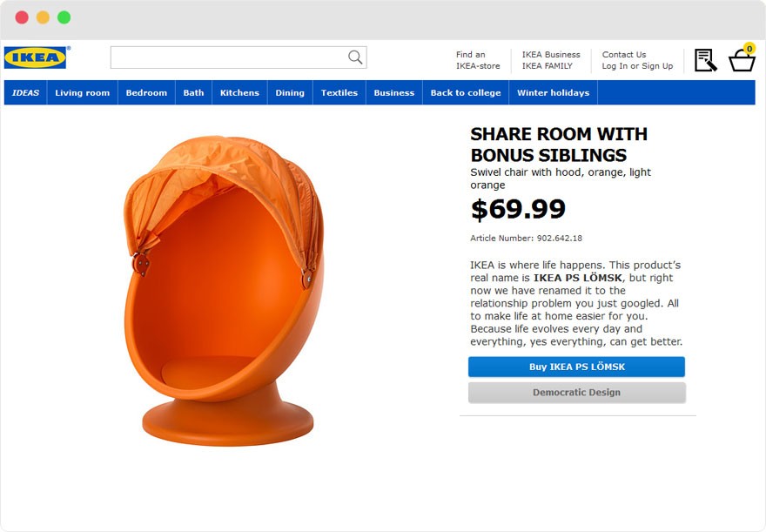The height and width of the screenshot is (532, 766).
Task: Click the IKEA logo
Action: [36, 57]
